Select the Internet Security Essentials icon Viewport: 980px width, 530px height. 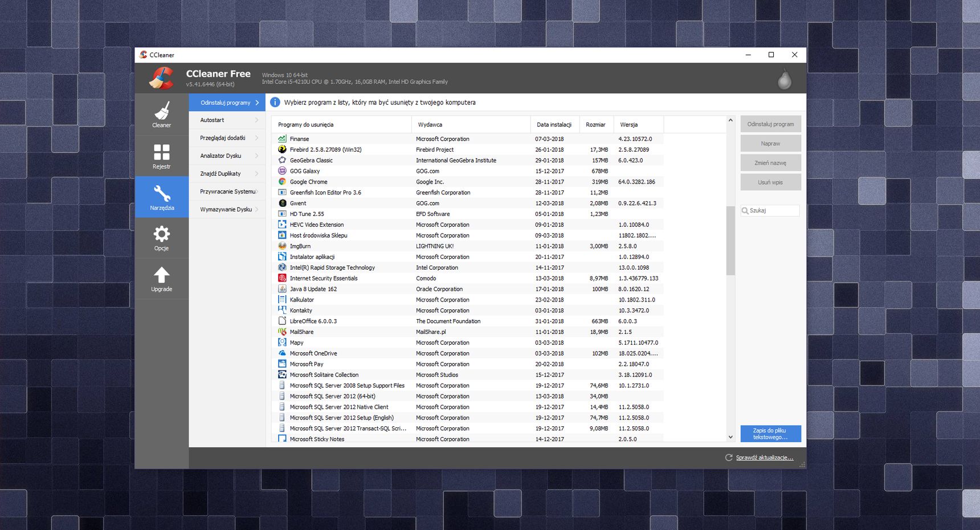point(282,278)
